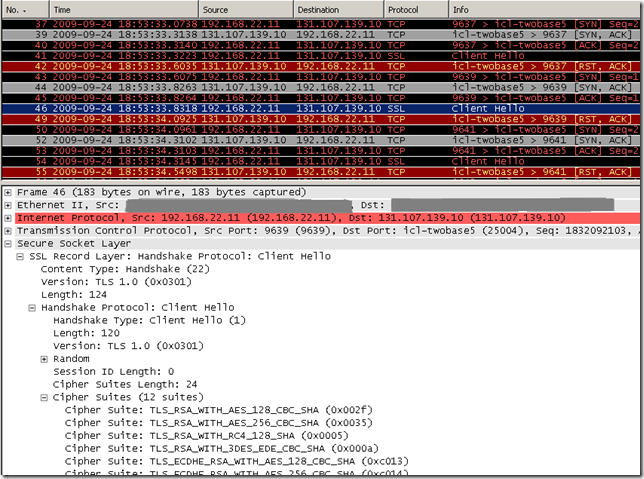Select packet 50 SYN row
This screenshot has width=644, height=479.
[x=321, y=130]
